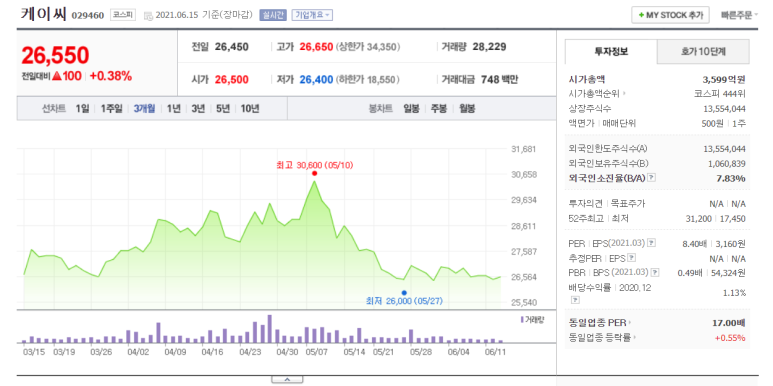Open help icon under 배당수익률
Image resolution: width=773 pixels, height=386 pixels.
(x=574, y=300)
